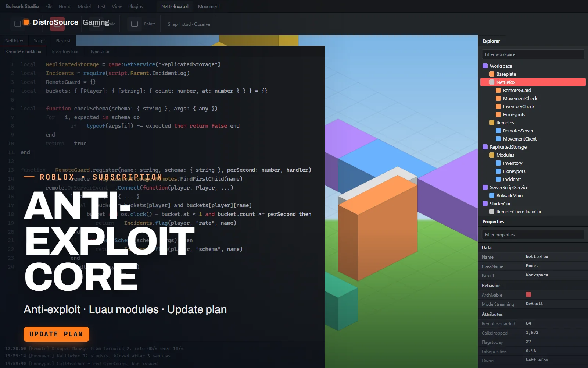Click the Falsepositive value 0.4%
The width and height of the screenshot is (588, 368).
(531, 351)
